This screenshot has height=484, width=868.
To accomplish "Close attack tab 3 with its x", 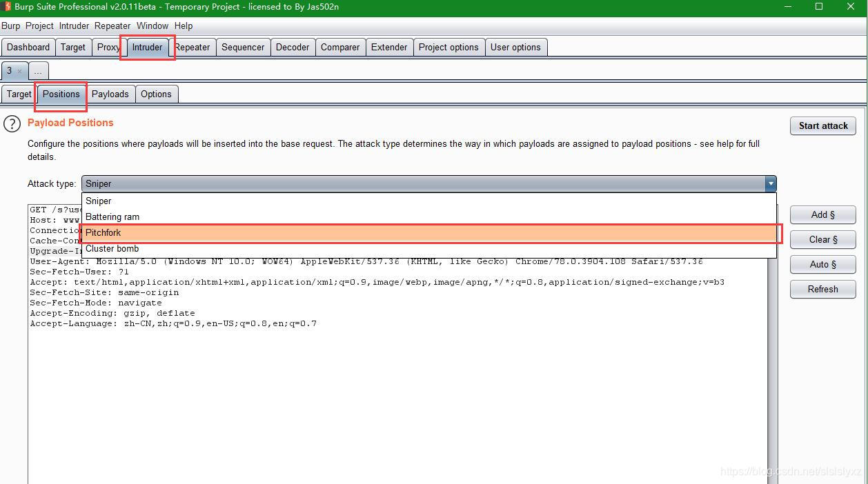I will click(19, 71).
